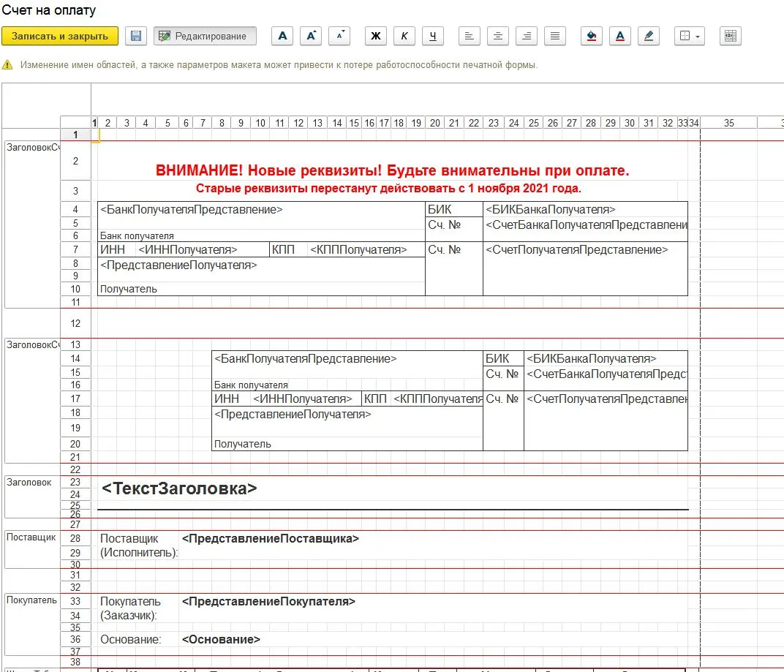This screenshot has width=784, height=672.
Task: Align text to the left
Action: coord(470,36)
